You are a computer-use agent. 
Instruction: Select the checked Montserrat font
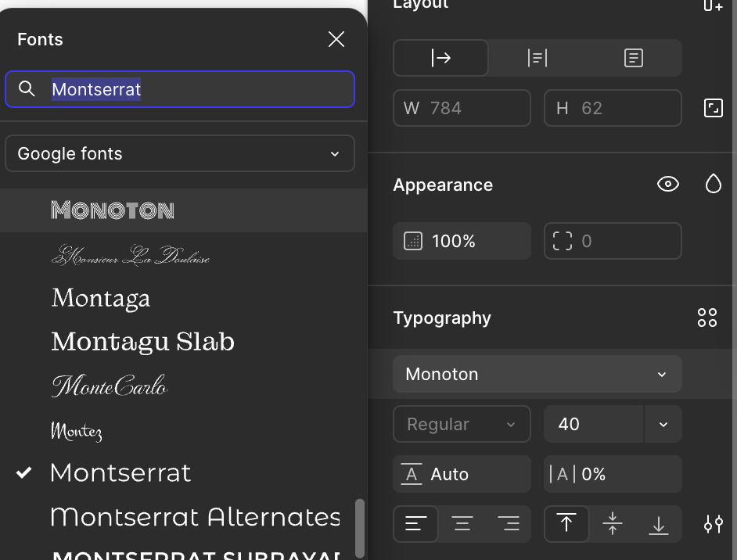[183, 472]
